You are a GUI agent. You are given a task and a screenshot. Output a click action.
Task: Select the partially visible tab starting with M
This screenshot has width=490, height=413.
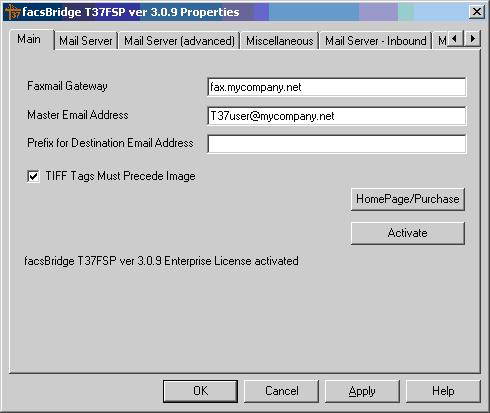click(441, 41)
